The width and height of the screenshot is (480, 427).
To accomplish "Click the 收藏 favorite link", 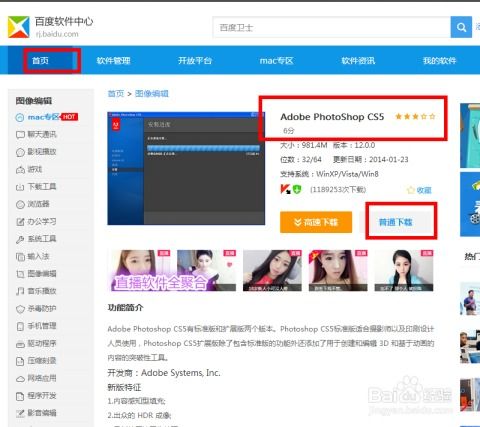I will click(x=424, y=190).
